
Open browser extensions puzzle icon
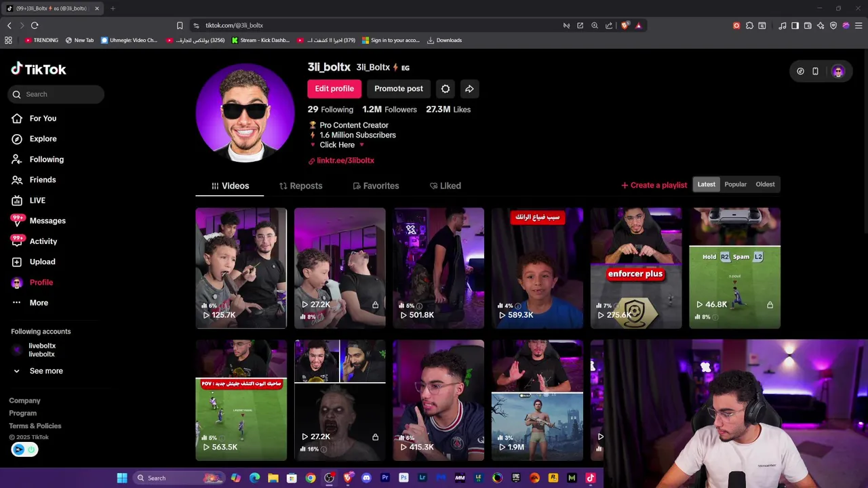(x=749, y=25)
